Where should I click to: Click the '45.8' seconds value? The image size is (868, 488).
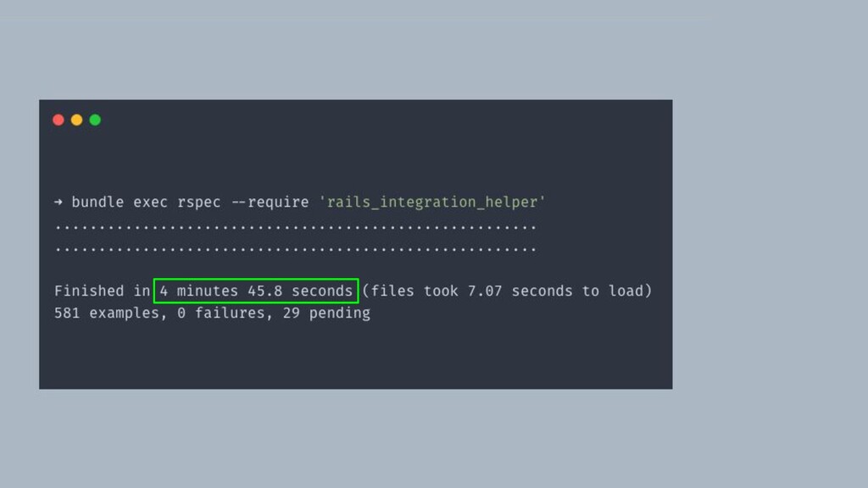coord(264,291)
